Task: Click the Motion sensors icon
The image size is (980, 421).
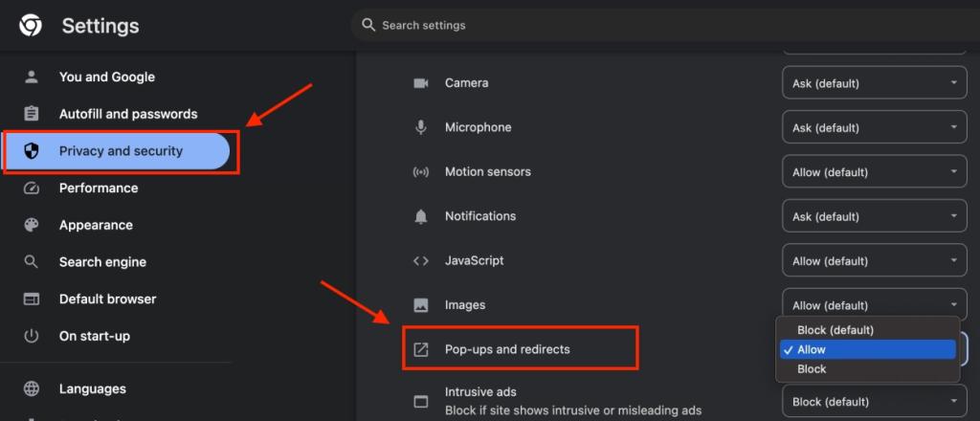Action: (x=421, y=172)
